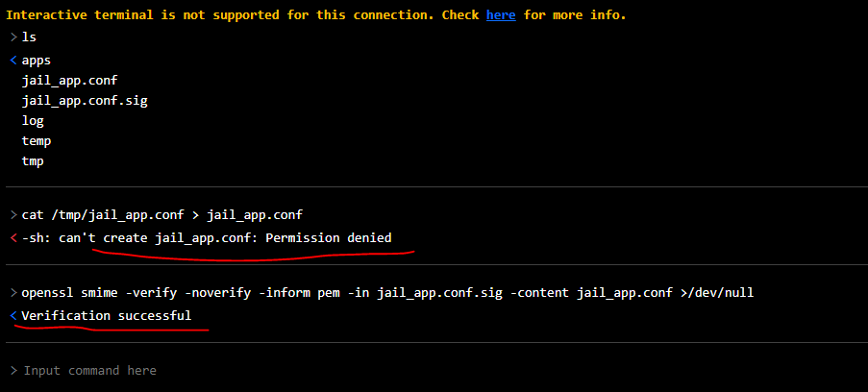868x392 pixels.
Task: Click the gray chevron before the input field
Action: pos(12,370)
